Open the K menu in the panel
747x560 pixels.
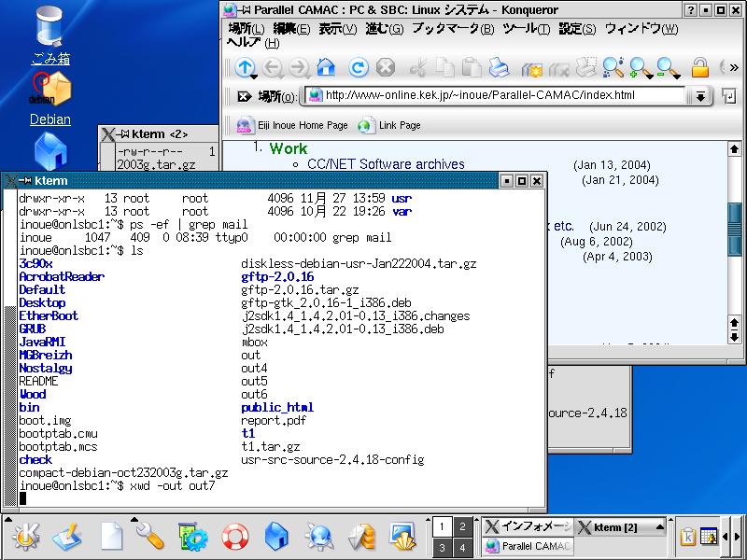tap(26, 536)
